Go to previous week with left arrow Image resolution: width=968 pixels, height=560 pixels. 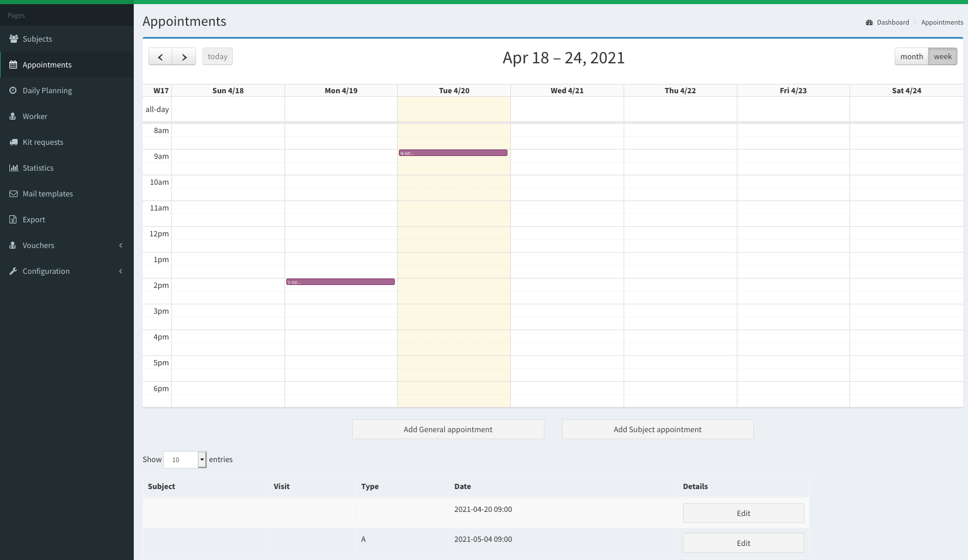[x=160, y=57]
